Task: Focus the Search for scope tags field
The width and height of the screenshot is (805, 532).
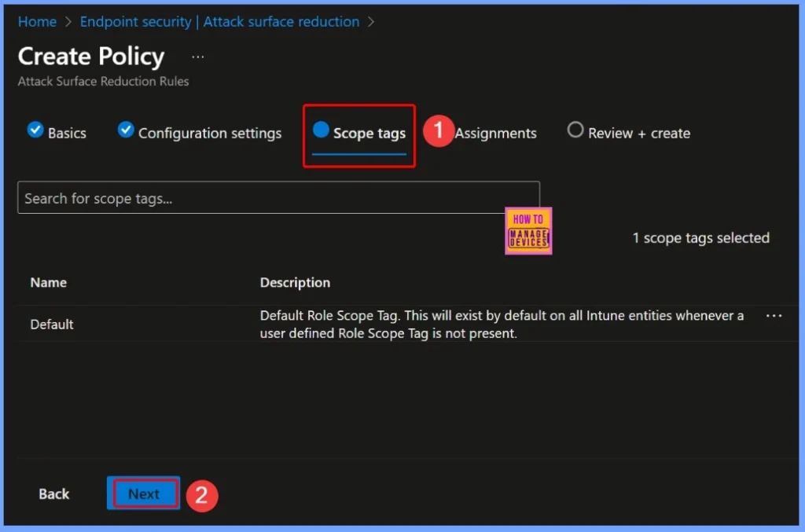Action: tap(278, 198)
